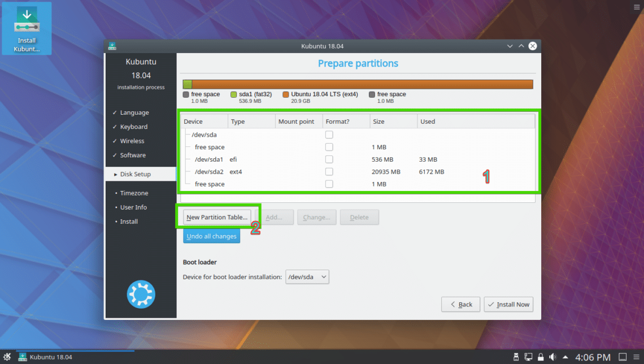Screen dimensions: 644x364
Task: Click the 4:06 PM clock
Action: coord(593,357)
